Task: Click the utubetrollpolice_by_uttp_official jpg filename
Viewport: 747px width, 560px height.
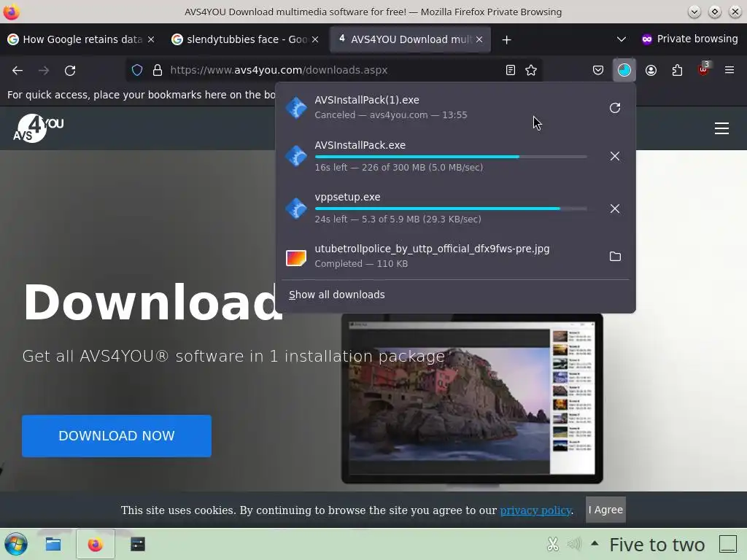Action: pos(432,249)
